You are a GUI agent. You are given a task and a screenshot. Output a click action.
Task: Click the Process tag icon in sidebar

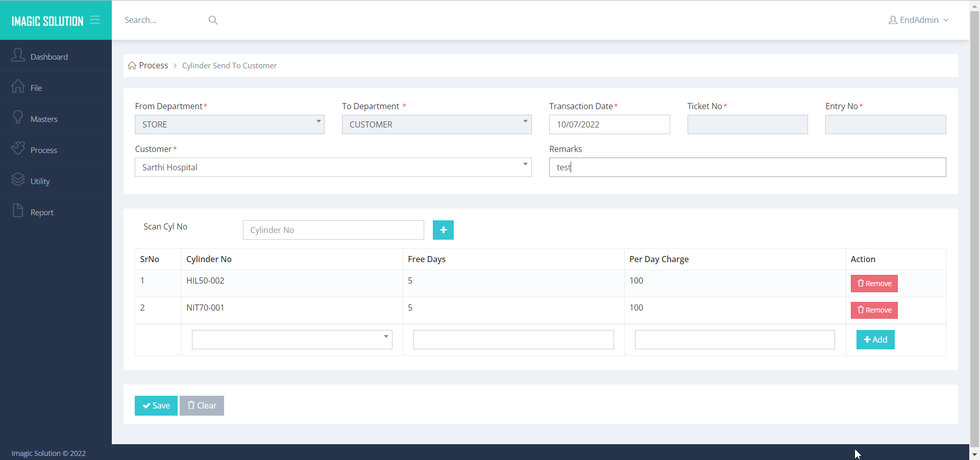(18, 148)
